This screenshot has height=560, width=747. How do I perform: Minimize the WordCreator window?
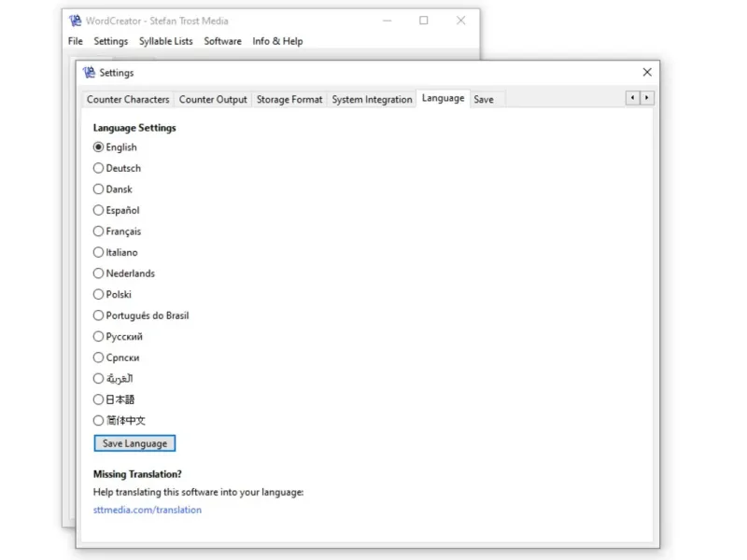click(x=387, y=21)
